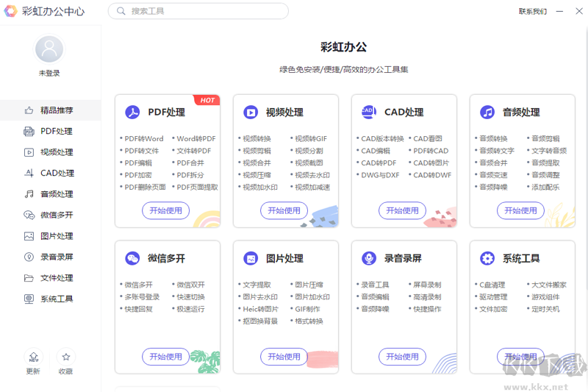Open the 屏幕录制 tool
Image resolution: width=588 pixels, height=392 pixels.
(427, 285)
